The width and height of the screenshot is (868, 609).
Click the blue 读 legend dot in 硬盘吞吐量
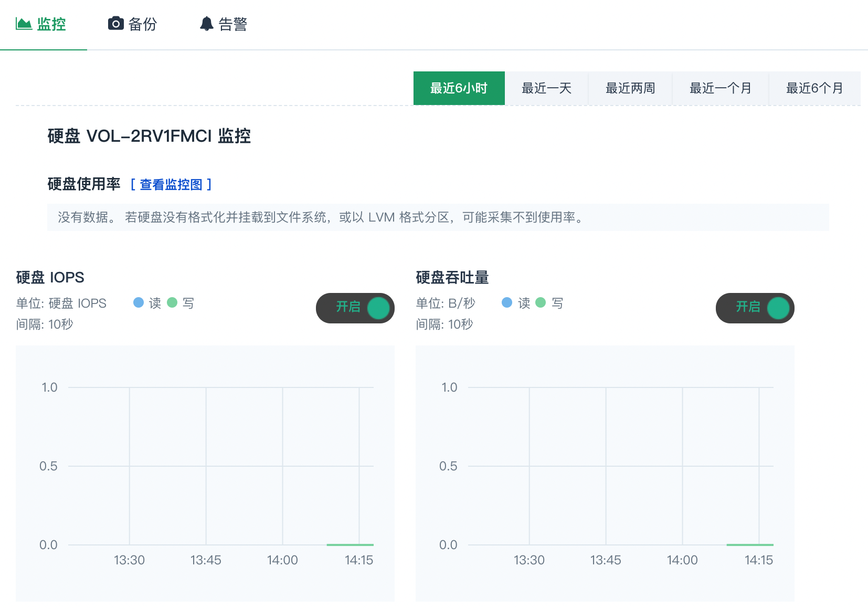507,302
